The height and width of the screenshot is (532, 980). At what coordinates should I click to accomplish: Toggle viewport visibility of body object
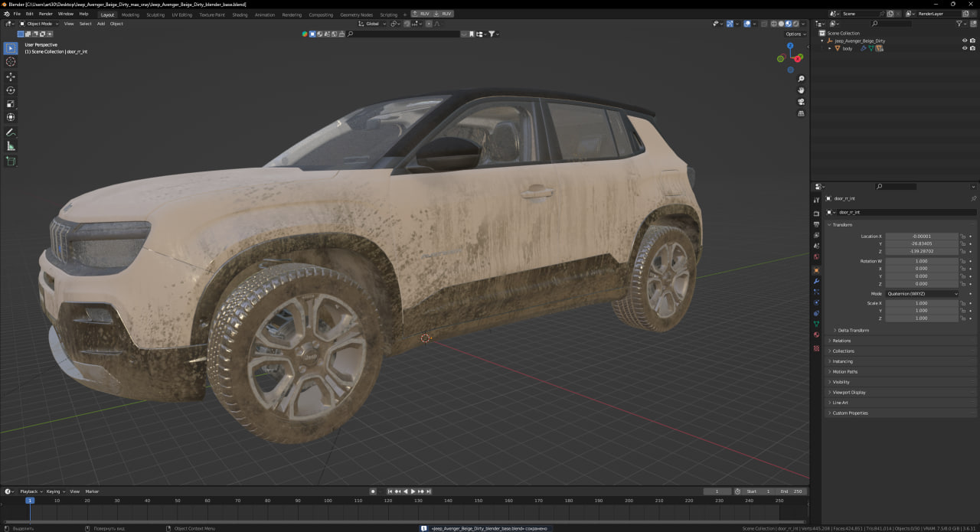click(x=964, y=48)
